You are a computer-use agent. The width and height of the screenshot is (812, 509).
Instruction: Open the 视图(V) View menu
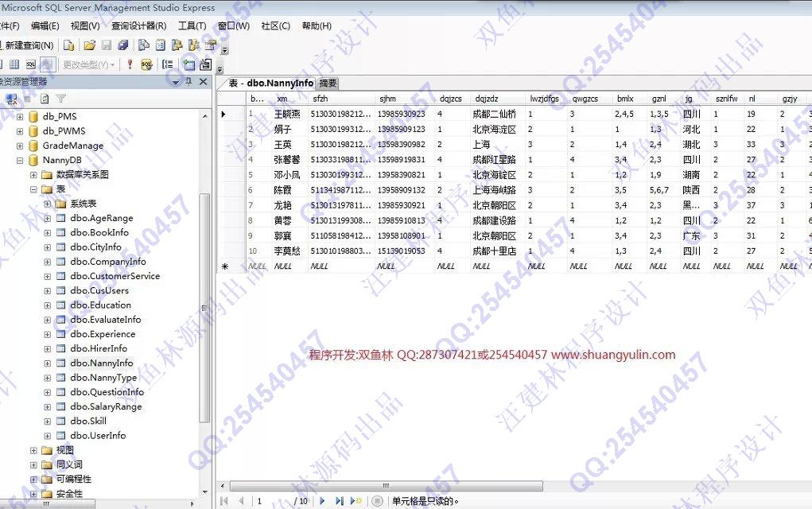[x=85, y=26]
